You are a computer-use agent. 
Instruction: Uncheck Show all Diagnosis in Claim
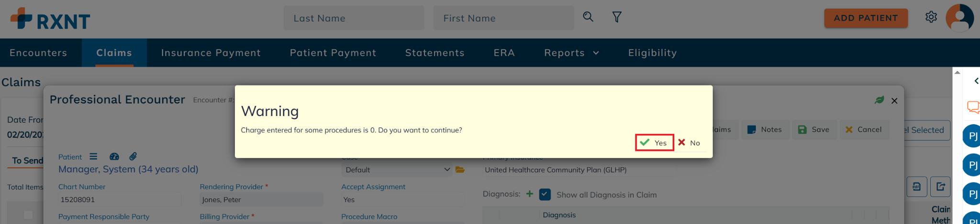tap(545, 194)
